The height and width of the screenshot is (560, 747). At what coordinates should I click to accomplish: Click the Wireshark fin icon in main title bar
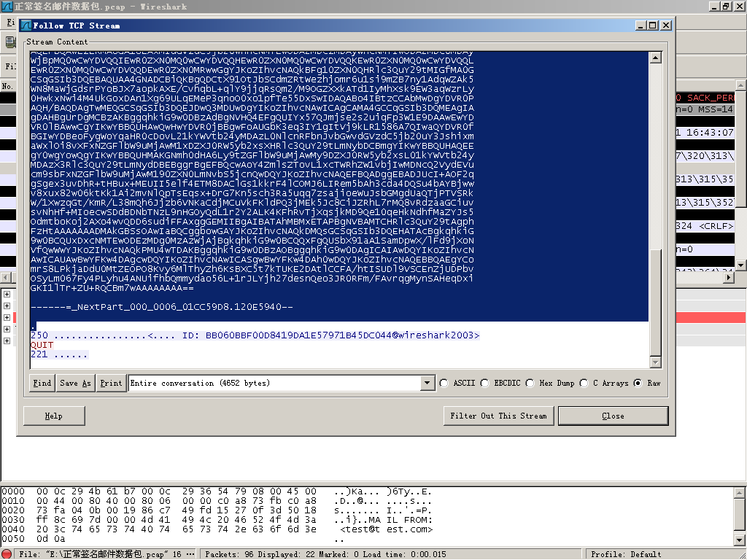point(7,6)
